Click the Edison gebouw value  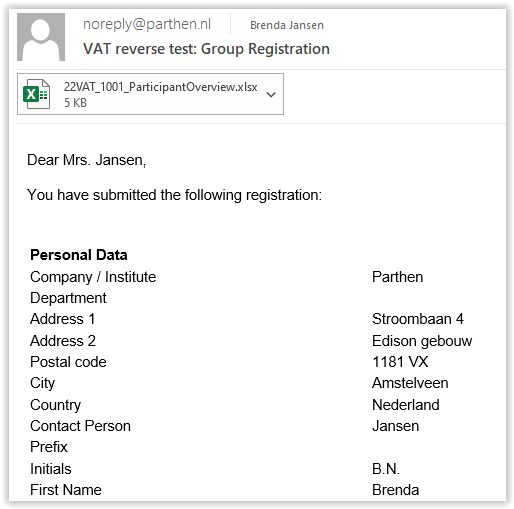[422, 341]
